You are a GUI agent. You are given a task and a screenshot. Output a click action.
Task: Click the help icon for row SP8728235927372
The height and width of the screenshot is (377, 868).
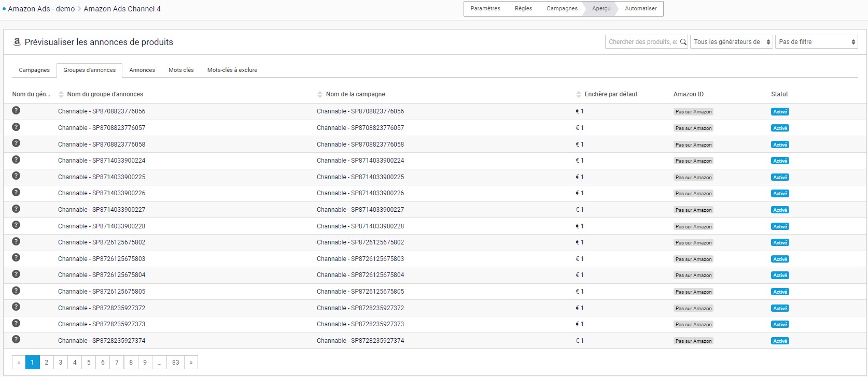pyautogui.click(x=16, y=307)
